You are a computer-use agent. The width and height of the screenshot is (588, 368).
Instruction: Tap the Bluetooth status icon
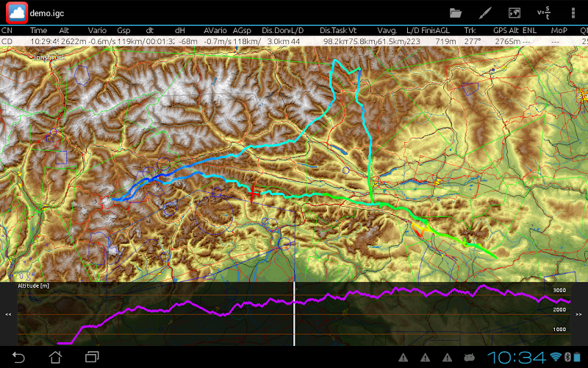pyautogui.click(x=567, y=357)
